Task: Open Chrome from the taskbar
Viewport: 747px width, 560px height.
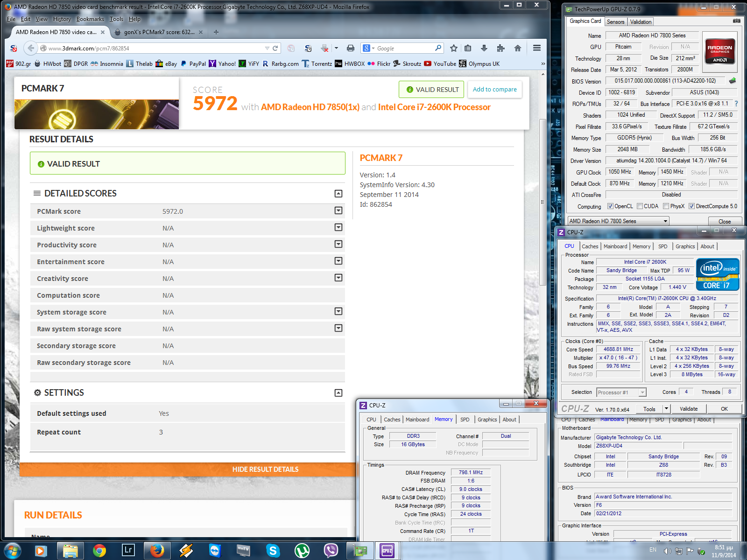Action: click(x=99, y=551)
